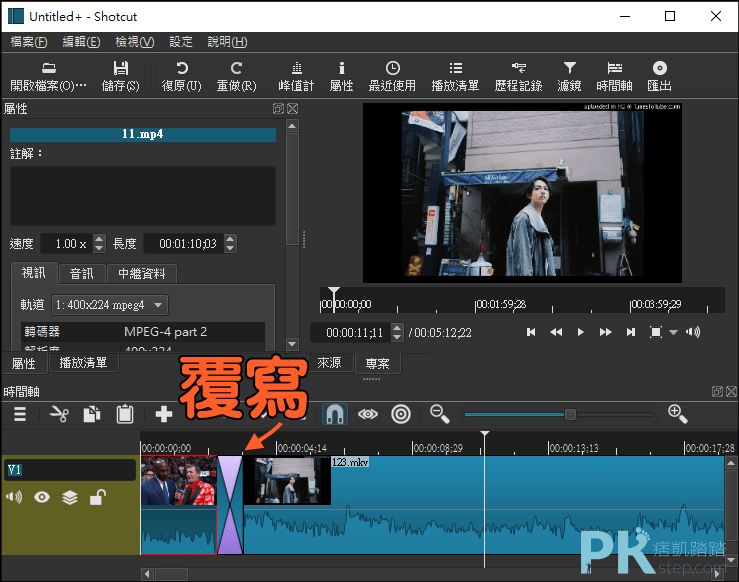Undo the last action with 復原
Screen dimensions: 739x582
[x=181, y=77]
